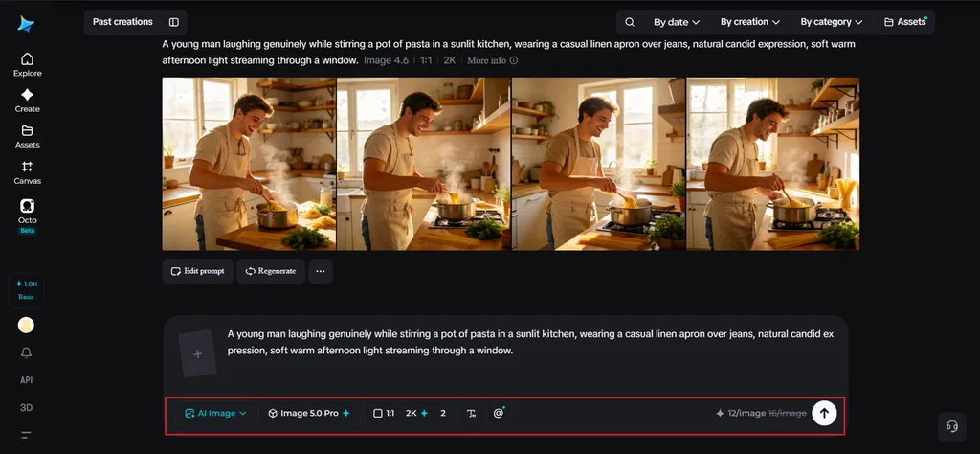Open the Canvas workspace
The image size is (980, 454).
tap(27, 172)
